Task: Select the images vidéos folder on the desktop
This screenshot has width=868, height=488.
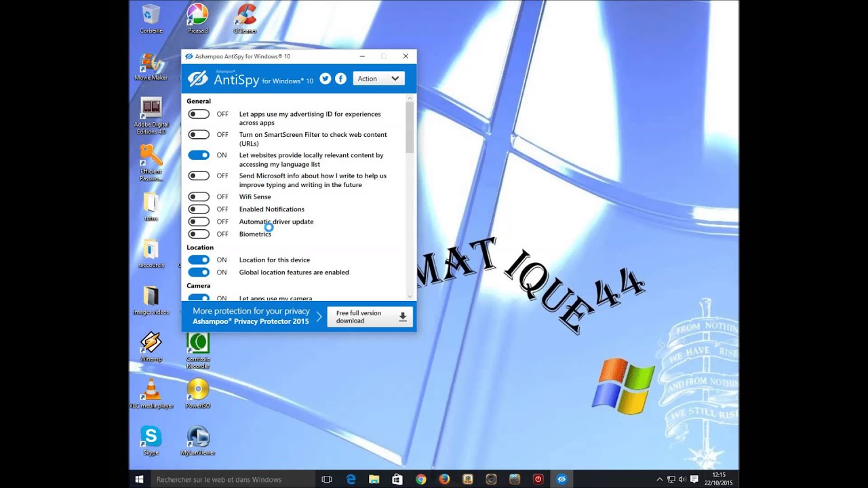Action: pyautogui.click(x=151, y=301)
